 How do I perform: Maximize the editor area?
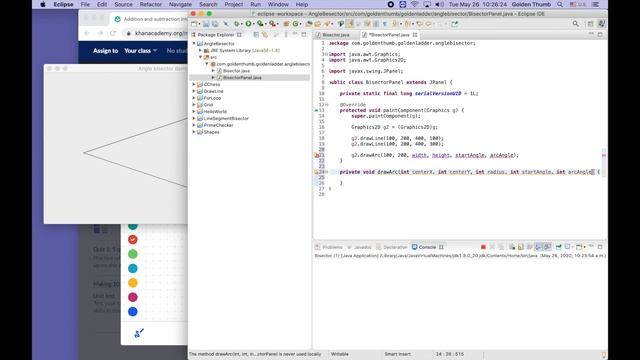pos(600,34)
